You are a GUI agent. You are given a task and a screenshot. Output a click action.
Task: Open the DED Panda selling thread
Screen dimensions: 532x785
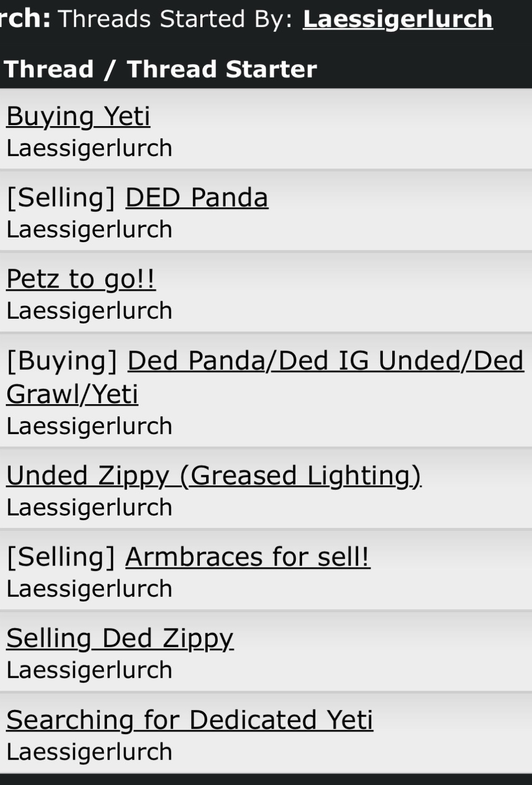197,198
